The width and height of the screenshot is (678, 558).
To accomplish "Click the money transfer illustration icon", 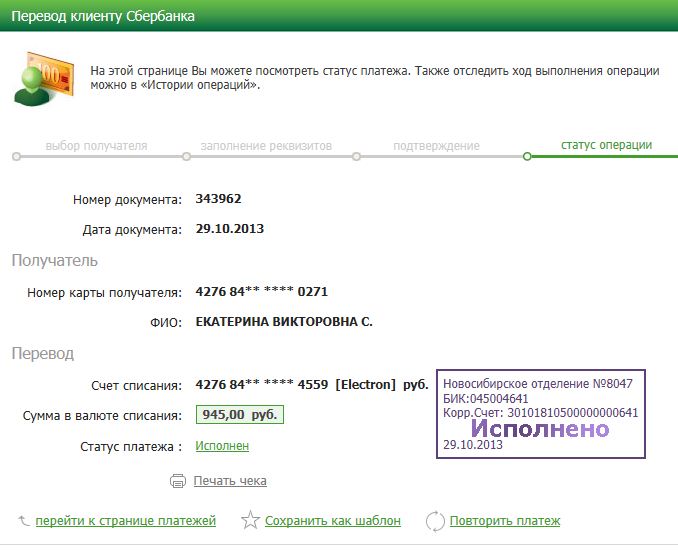I will [44, 79].
